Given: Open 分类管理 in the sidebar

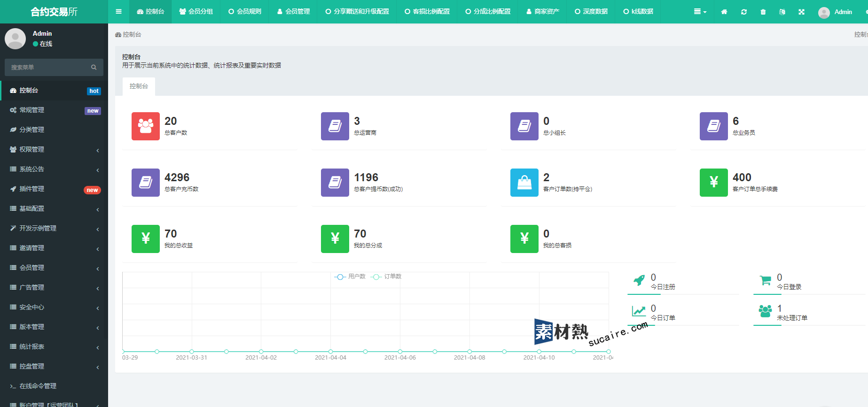Looking at the screenshot, I should point(54,130).
